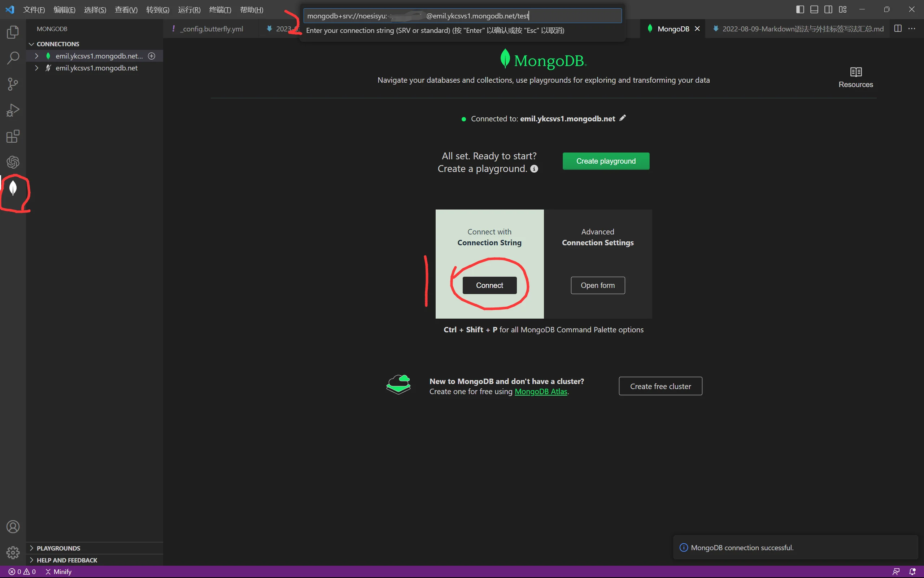Edit connection name with pencil icon
924x578 pixels.
pyautogui.click(x=622, y=118)
